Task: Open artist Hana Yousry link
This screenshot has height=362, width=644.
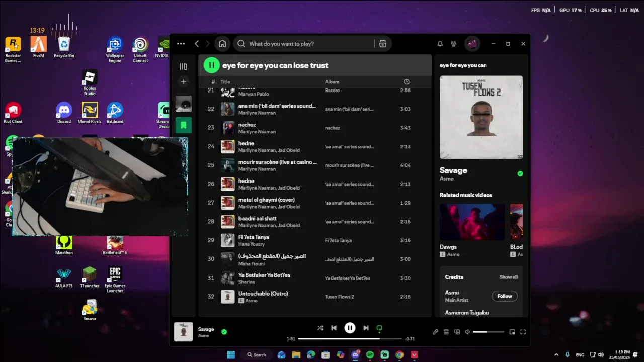Action: tap(252, 244)
